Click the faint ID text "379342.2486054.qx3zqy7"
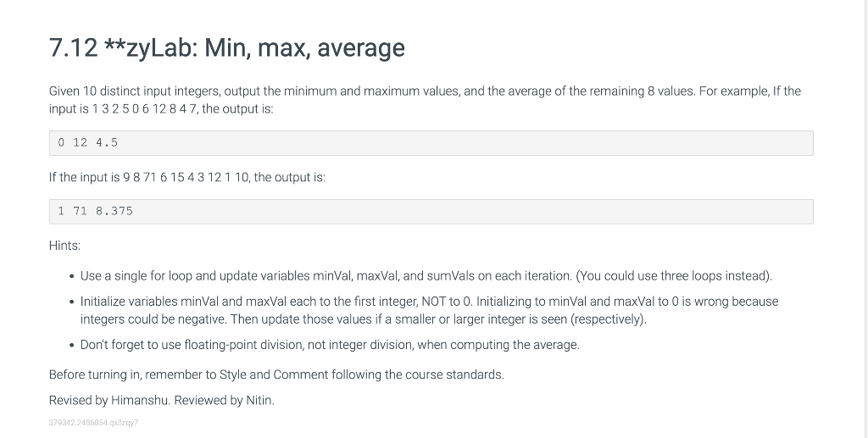The image size is (868, 438). tap(93, 423)
